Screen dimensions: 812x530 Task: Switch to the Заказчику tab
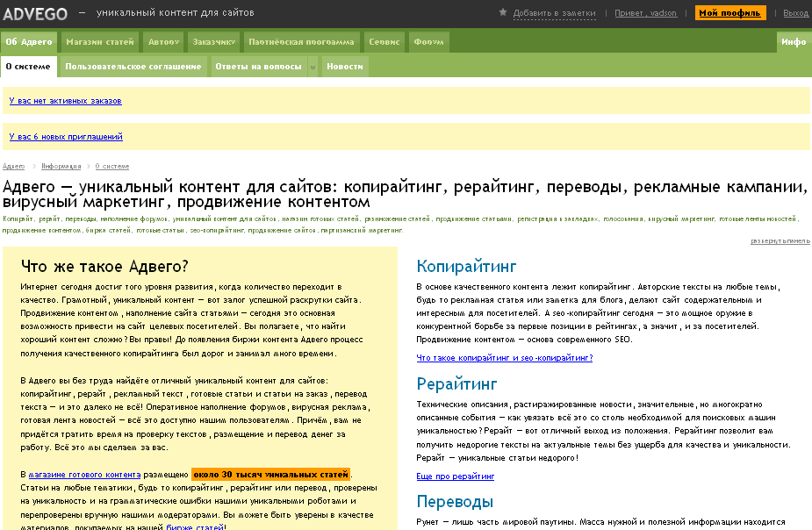[214, 42]
